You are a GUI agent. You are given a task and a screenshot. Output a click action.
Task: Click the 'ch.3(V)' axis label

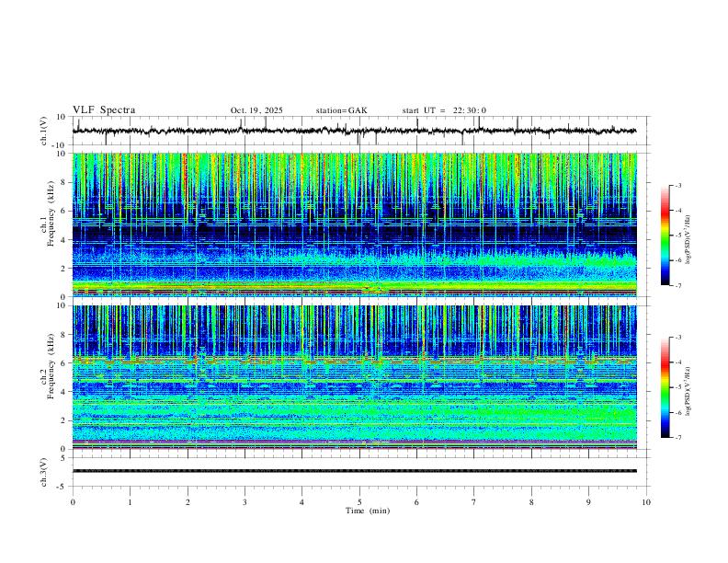pyautogui.click(x=44, y=472)
